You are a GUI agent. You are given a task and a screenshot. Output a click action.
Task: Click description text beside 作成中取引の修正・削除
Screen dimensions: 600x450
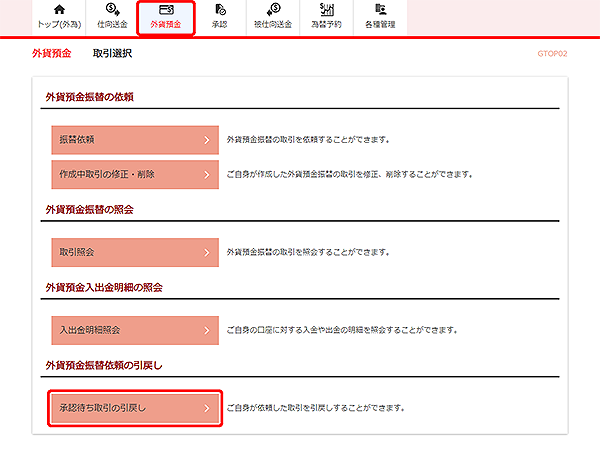pyautogui.click(x=350, y=174)
